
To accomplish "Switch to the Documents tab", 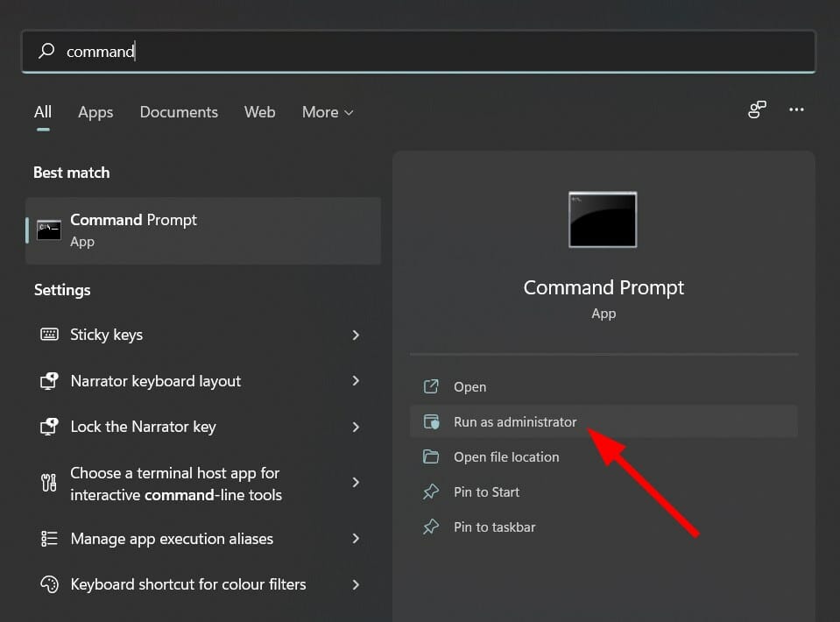I will click(x=179, y=112).
